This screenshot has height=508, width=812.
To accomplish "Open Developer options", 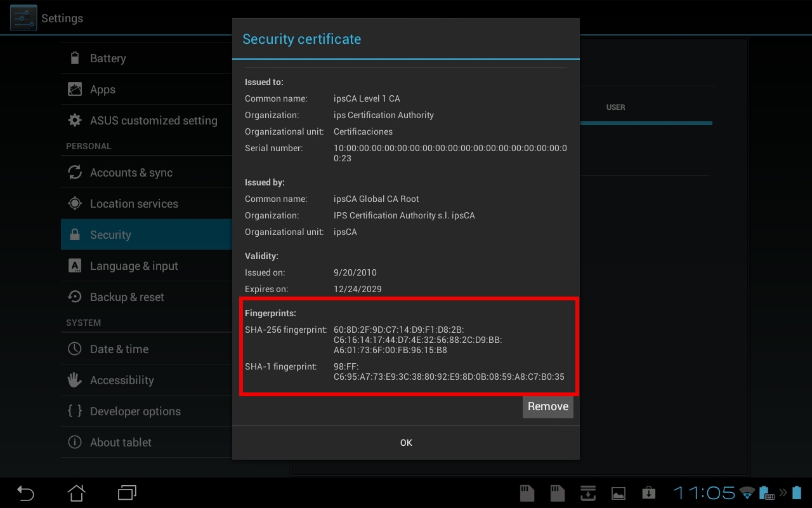I will (x=147, y=411).
